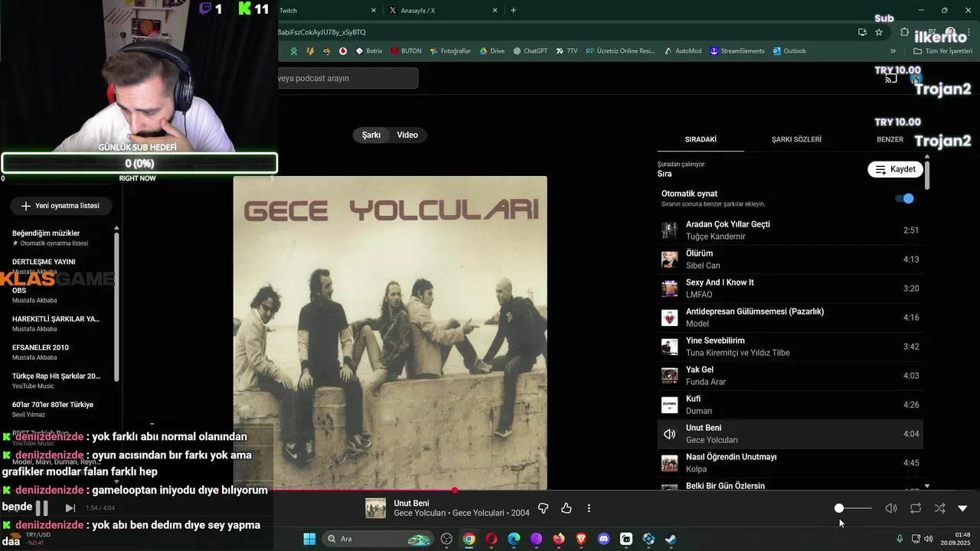Adjust the volume slider knob

[x=839, y=508]
